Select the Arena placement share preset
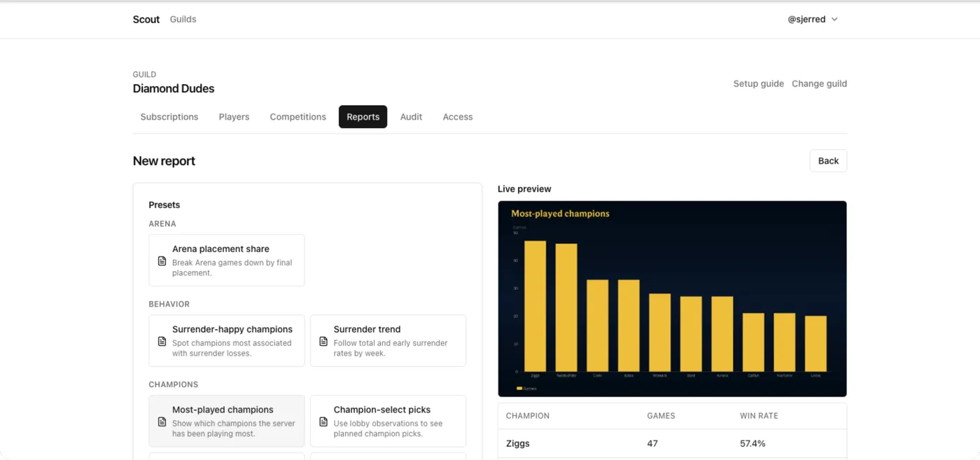Viewport: 980px width, 460px height. coord(227,260)
